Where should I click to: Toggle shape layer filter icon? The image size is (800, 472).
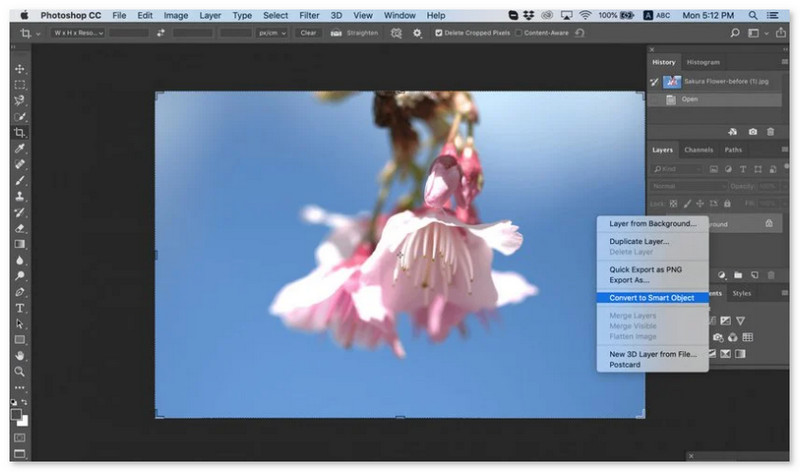pos(758,169)
